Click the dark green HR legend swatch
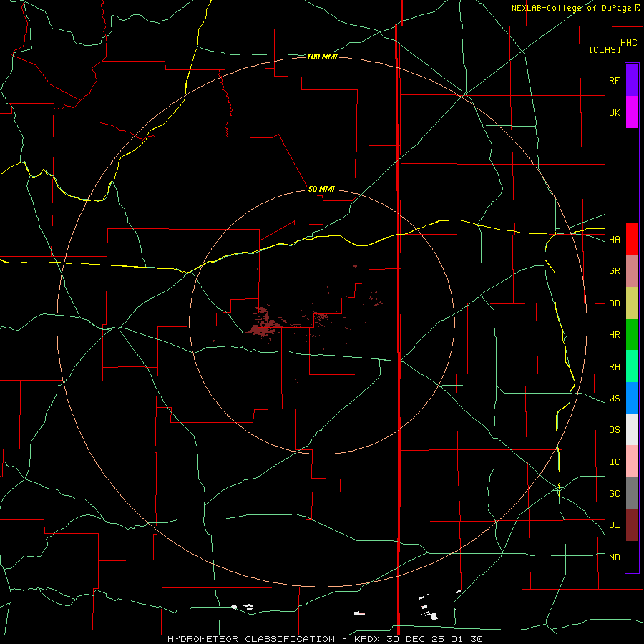644x644 pixels. pyautogui.click(x=632, y=334)
